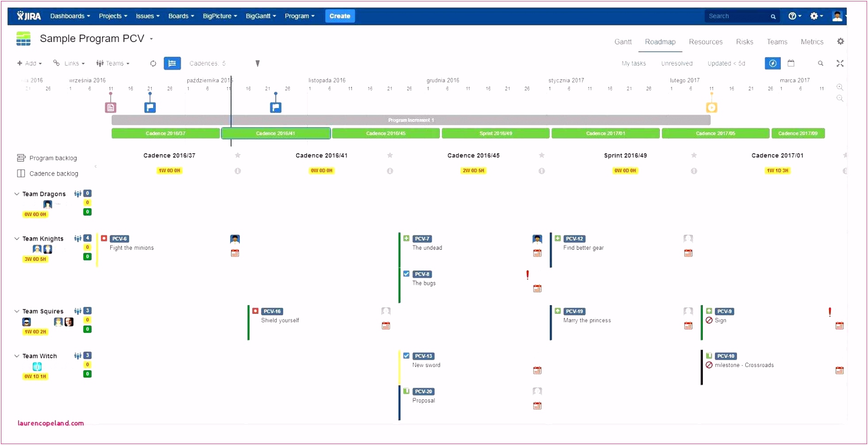Click the blue compass view icon

(773, 63)
